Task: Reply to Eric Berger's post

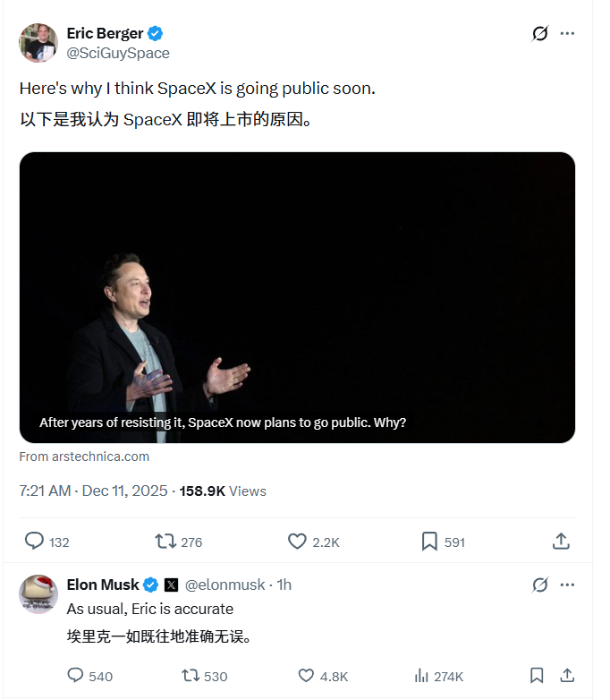Action: pos(35,542)
